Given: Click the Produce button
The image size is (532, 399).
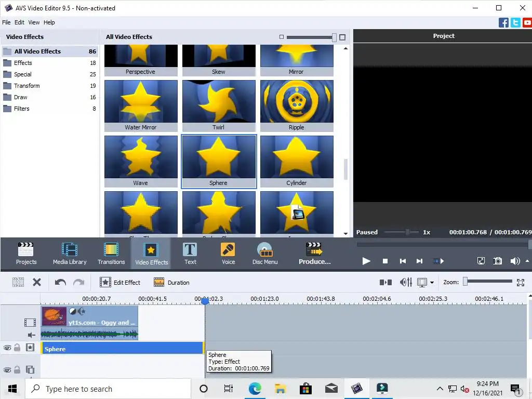Looking at the screenshot, I should [x=314, y=254].
